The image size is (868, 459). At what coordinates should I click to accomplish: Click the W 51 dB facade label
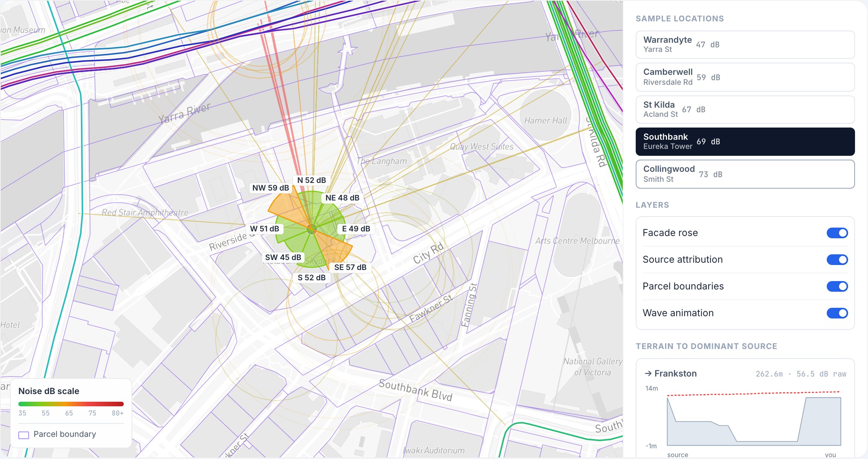(264, 229)
